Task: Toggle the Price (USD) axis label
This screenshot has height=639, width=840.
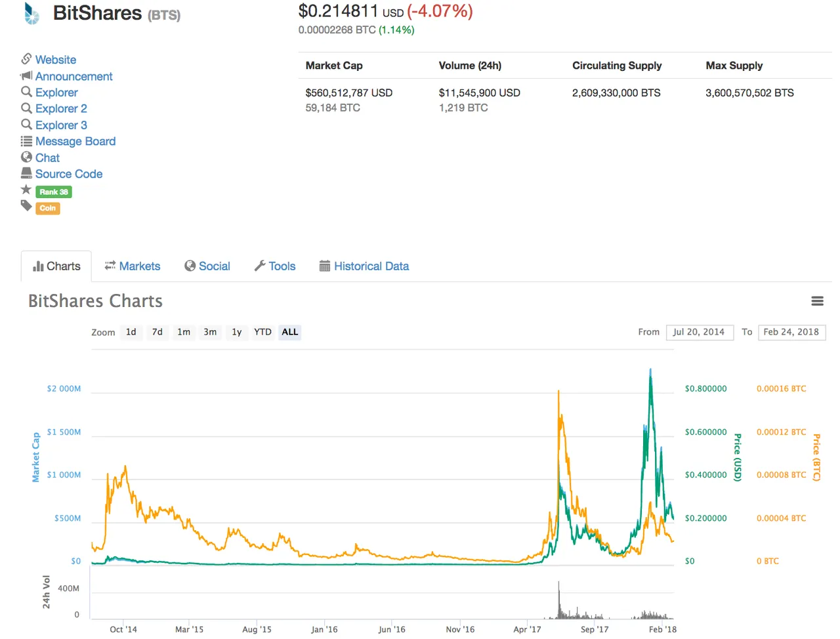Action: coord(738,457)
